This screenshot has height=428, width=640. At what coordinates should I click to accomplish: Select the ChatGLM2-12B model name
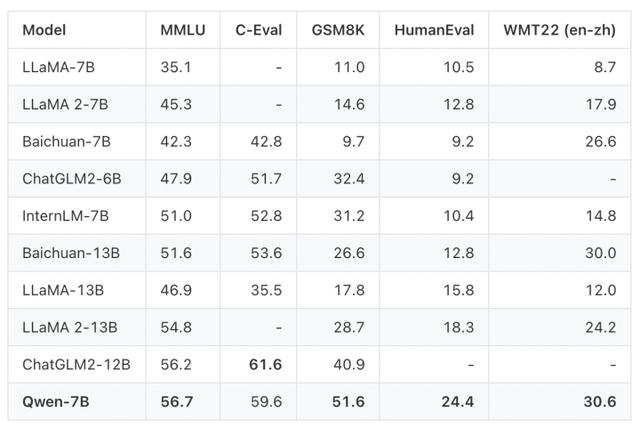pos(76,364)
